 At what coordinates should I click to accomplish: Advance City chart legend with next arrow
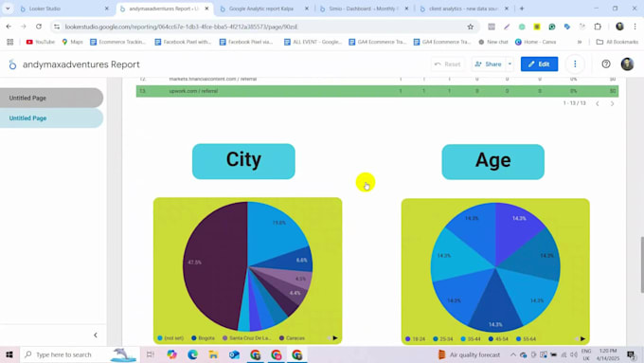pos(335,338)
